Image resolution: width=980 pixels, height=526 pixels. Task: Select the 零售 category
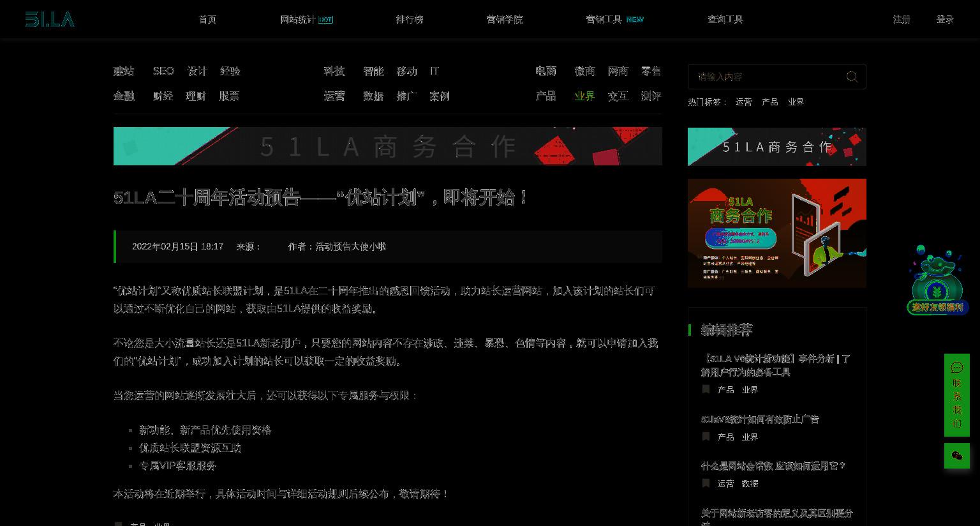651,71
